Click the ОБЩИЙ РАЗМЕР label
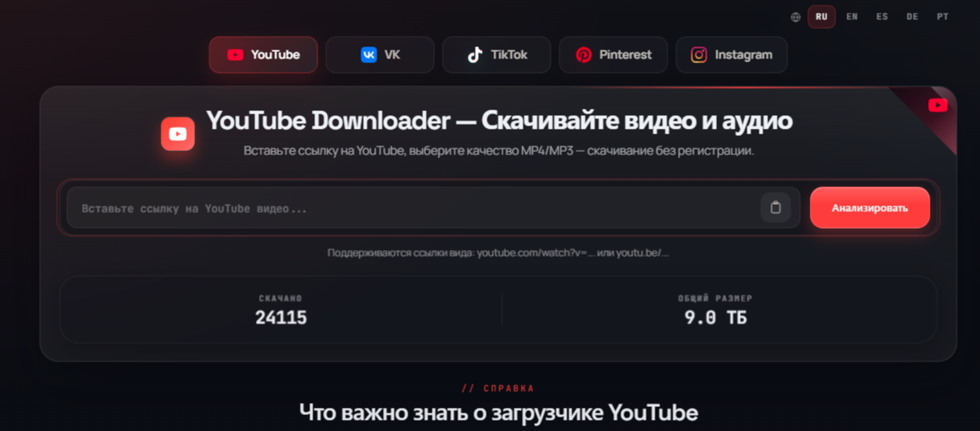980x431 pixels. (x=715, y=298)
